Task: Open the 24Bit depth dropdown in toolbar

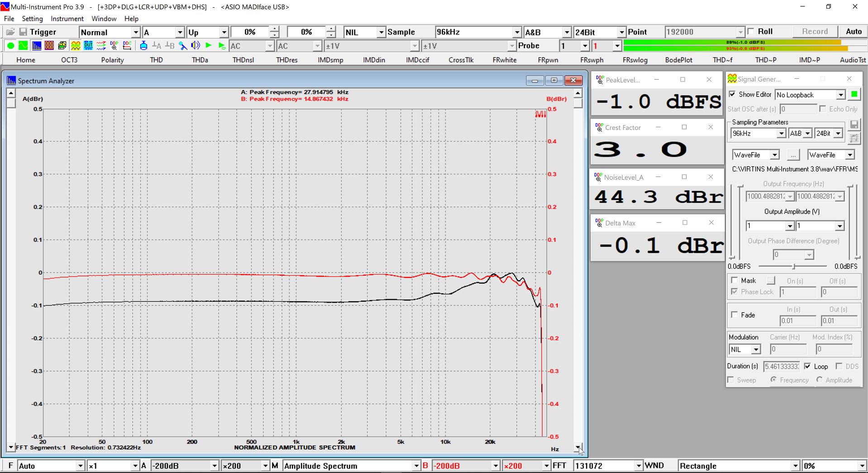Action: [599, 32]
